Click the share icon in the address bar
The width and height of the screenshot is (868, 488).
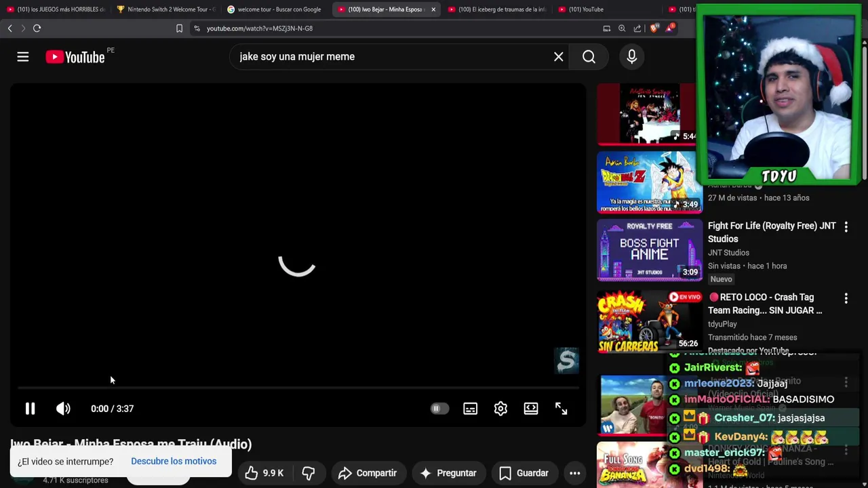(637, 28)
